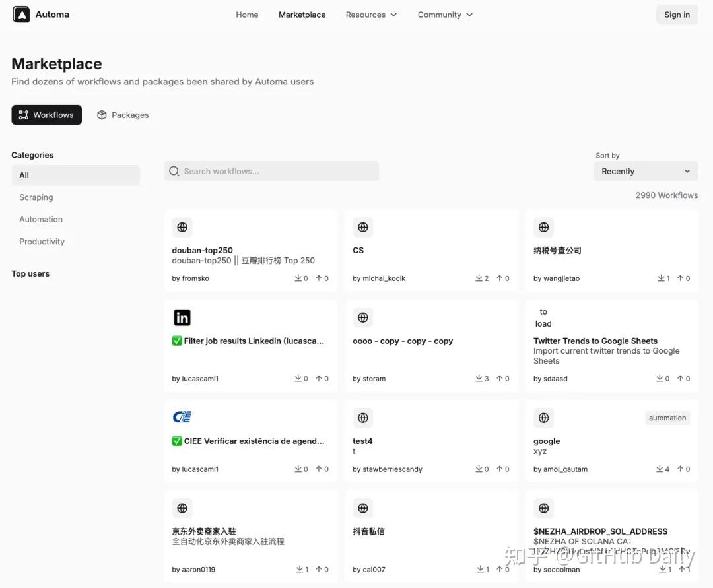
Task: Expand the Resources menu
Action: (371, 15)
